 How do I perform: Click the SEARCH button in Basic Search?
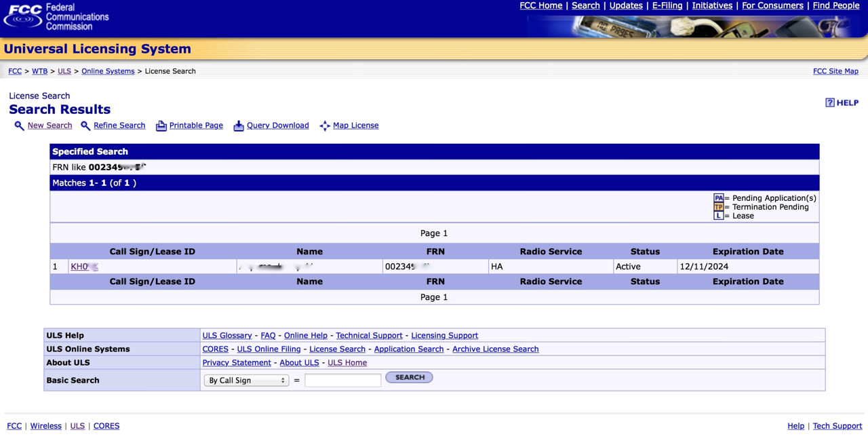coord(409,377)
